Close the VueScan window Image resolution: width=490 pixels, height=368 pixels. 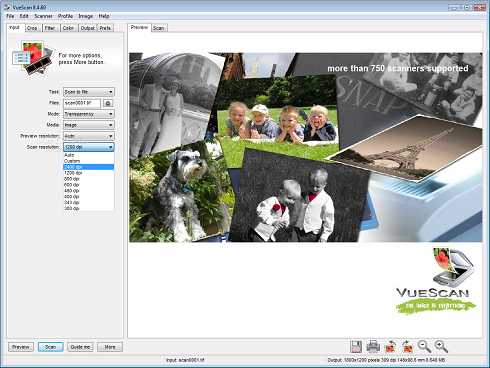480,7
